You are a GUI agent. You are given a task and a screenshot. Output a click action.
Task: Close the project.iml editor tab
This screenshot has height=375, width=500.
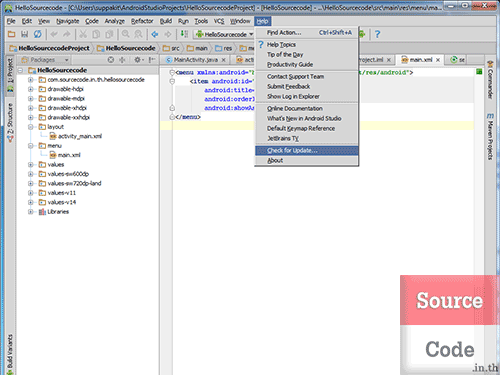[x=389, y=60]
